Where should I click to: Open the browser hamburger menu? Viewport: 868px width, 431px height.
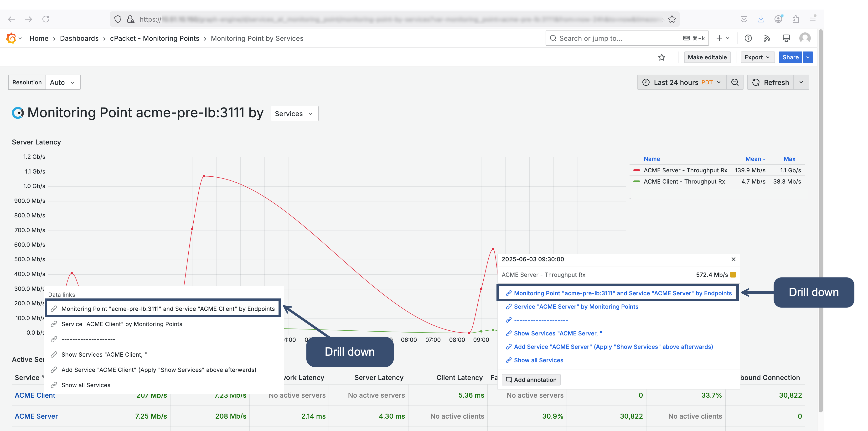[813, 19]
